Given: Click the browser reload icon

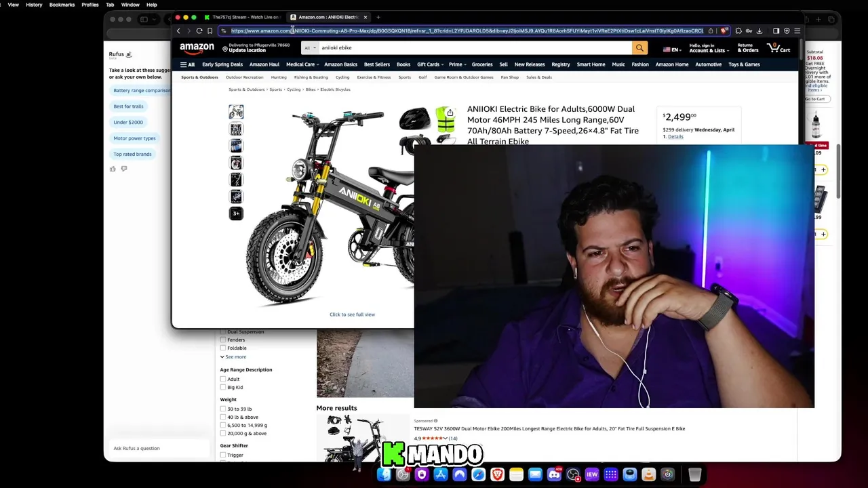Looking at the screenshot, I should click(199, 30).
